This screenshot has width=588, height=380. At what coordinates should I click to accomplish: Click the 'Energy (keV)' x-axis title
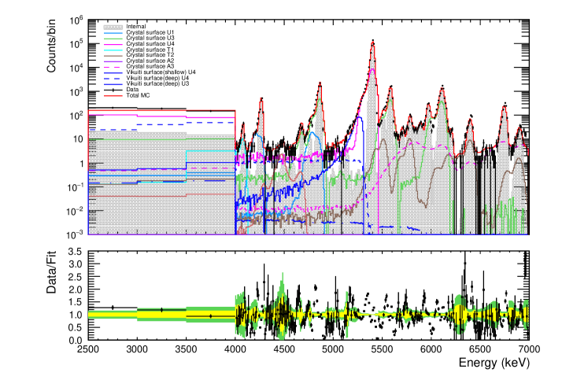tap(494, 363)
